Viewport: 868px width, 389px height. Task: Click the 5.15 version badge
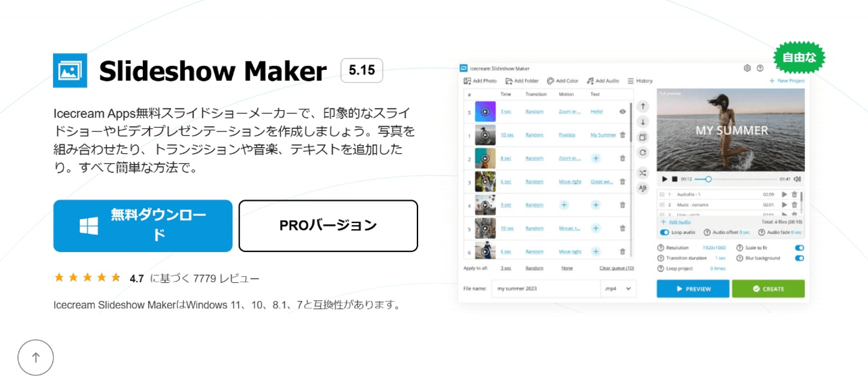coord(361,71)
